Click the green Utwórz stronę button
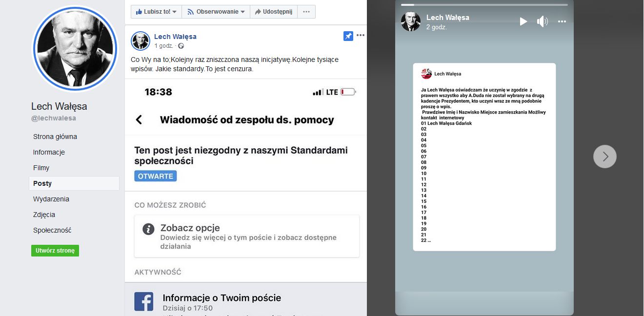The height and width of the screenshot is (316, 644). pos(55,251)
